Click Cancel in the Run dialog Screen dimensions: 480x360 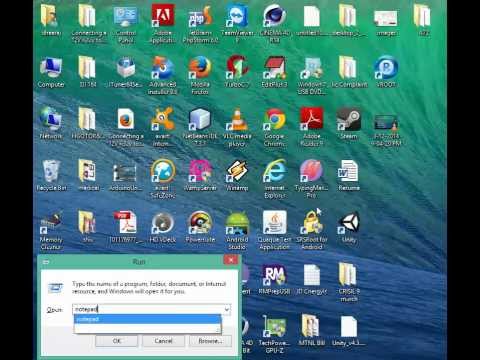[164, 341]
